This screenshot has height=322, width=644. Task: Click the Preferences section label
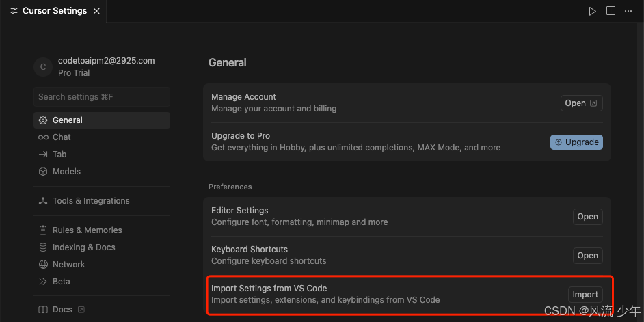(x=230, y=187)
